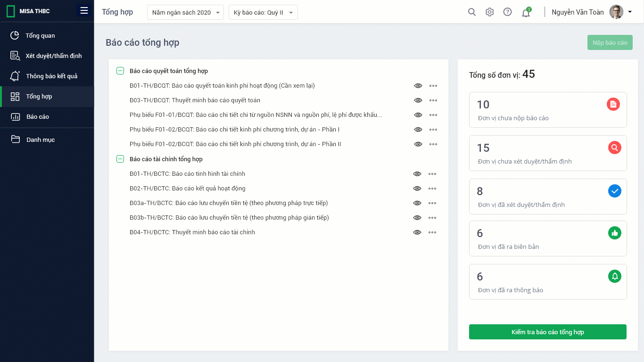644x362 pixels.
Task: Open more options for B01-TH/BCTC
Action: pyautogui.click(x=432, y=174)
